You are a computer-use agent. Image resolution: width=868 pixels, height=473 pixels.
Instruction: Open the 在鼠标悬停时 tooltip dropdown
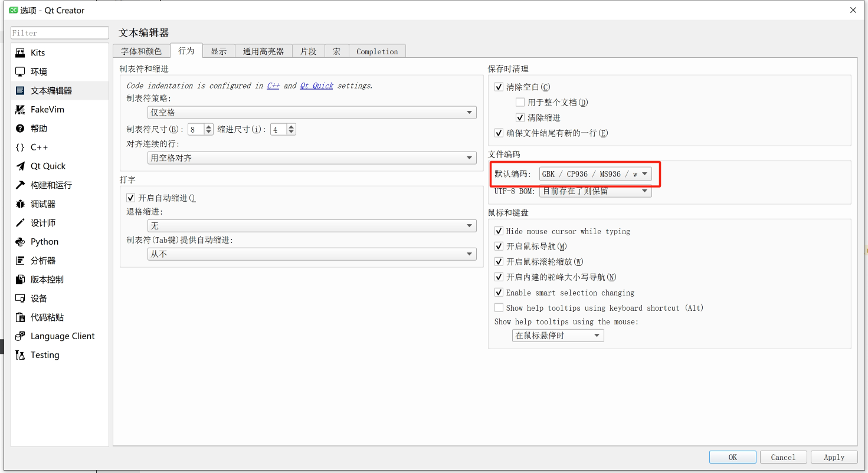[x=558, y=335]
